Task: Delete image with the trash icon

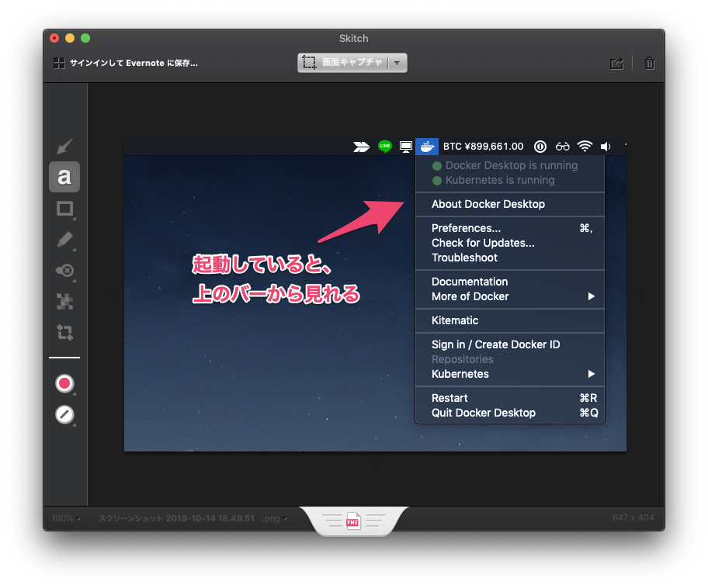Action: [x=649, y=63]
